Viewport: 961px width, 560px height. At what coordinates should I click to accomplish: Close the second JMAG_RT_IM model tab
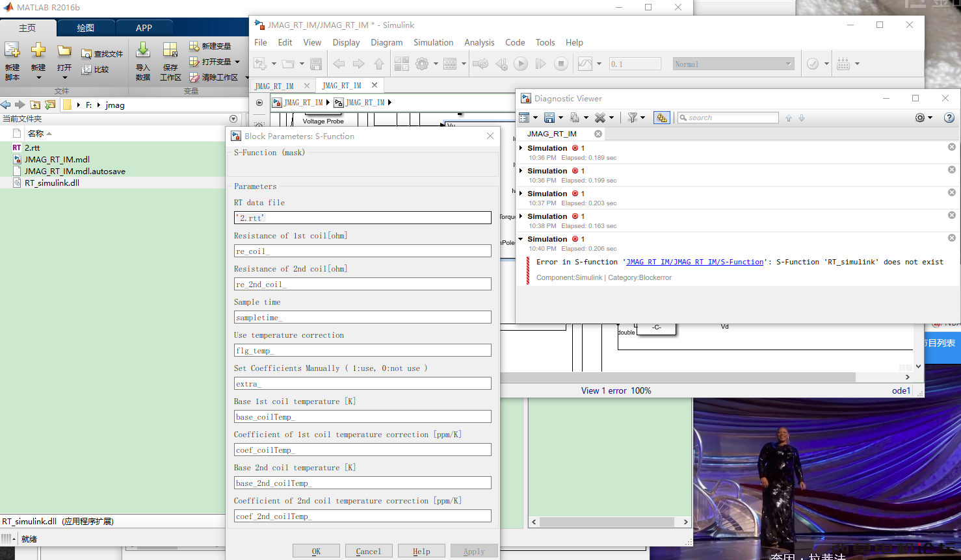click(375, 85)
